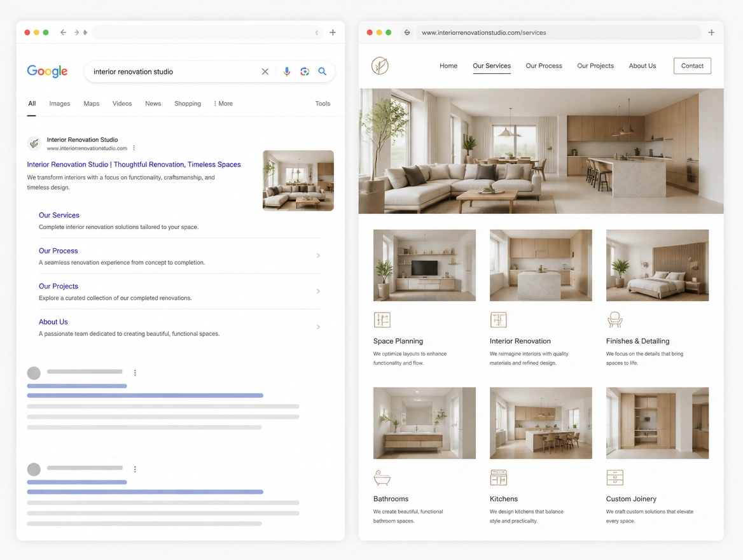Select the All search tab
Image resolution: width=743 pixels, height=560 pixels.
pyautogui.click(x=32, y=103)
